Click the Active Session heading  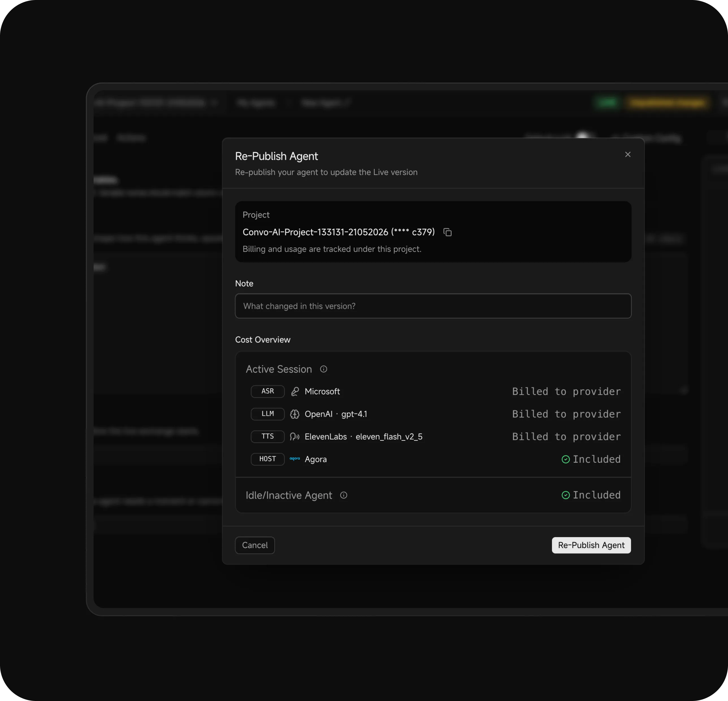(x=279, y=369)
